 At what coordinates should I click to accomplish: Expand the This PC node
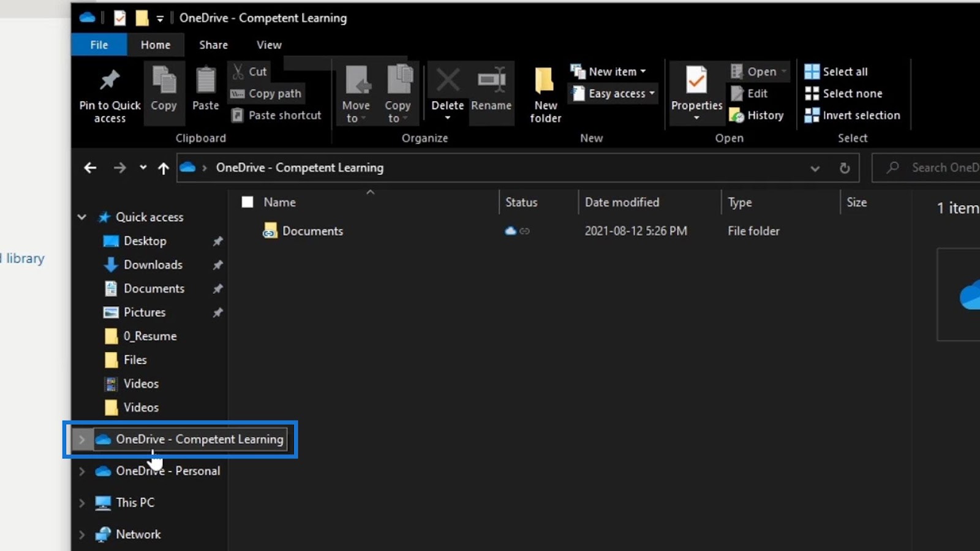(x=82, y=503)
